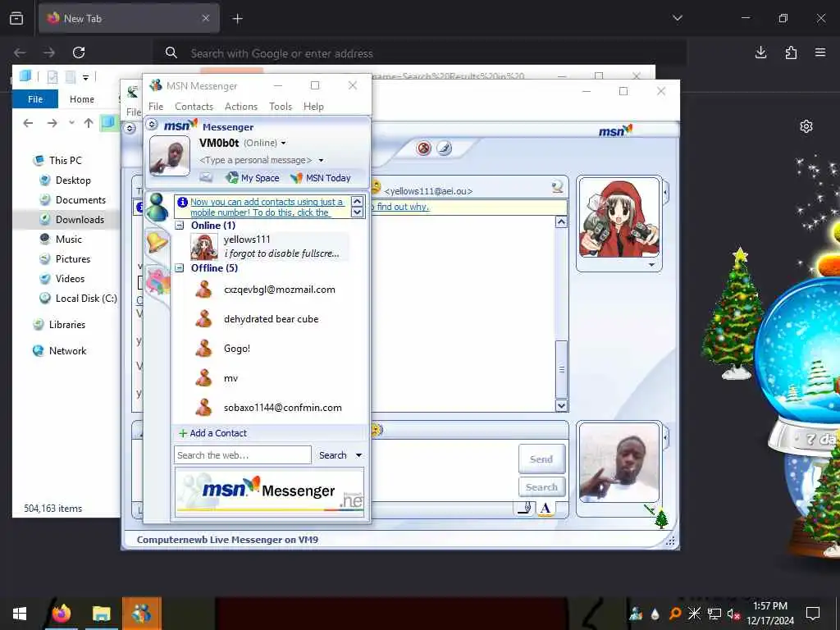Open the personal message dropdown arrow

pyautogui.click(x=321, y=160)
